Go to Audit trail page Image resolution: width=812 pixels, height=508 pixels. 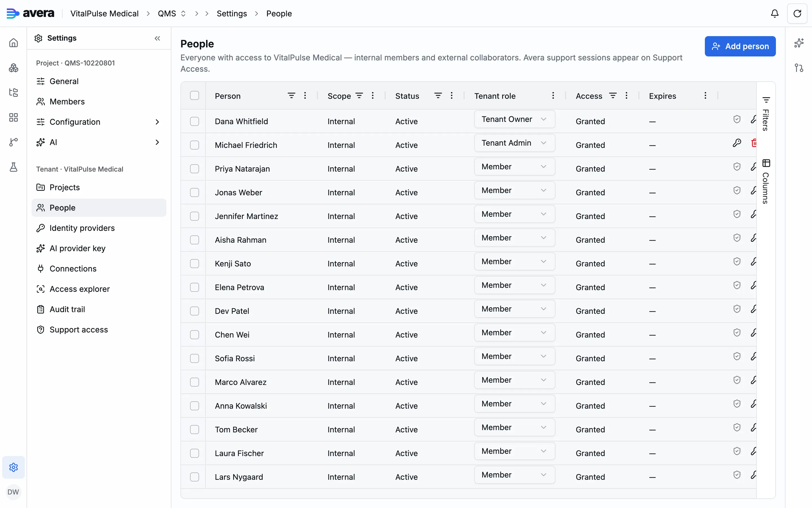click(x=99, y=309)
